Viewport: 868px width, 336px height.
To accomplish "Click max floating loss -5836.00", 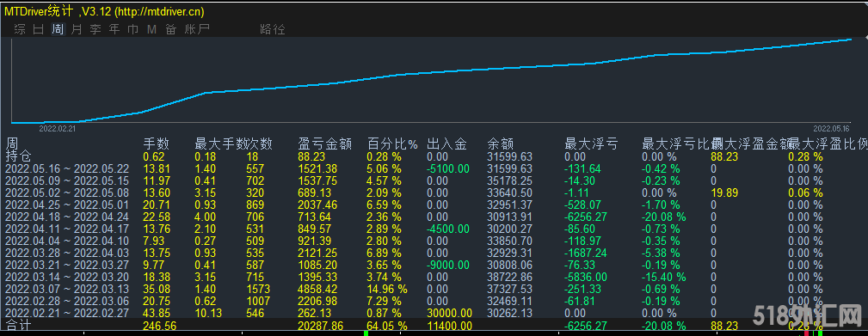I will (586, 277).
